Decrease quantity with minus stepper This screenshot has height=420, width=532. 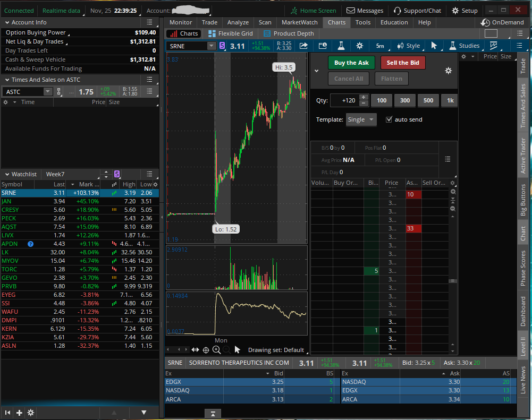click(364, 103)
